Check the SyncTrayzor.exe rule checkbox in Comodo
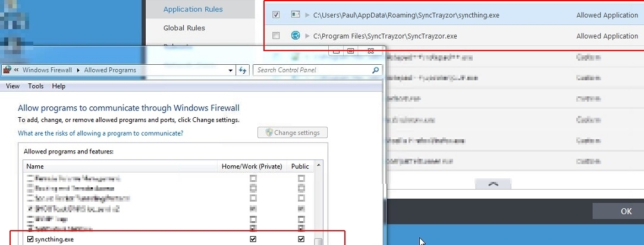Screen dimensions: 644x245 coord(276,36)
